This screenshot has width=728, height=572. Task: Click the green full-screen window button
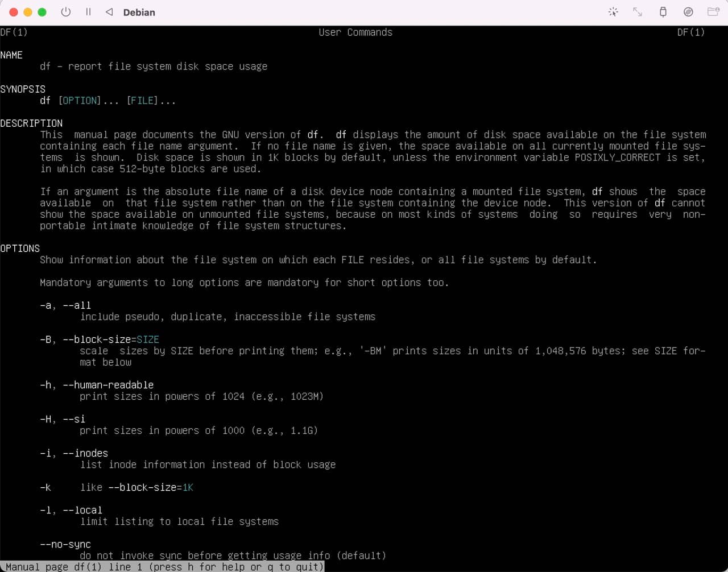tap(42, 12)
